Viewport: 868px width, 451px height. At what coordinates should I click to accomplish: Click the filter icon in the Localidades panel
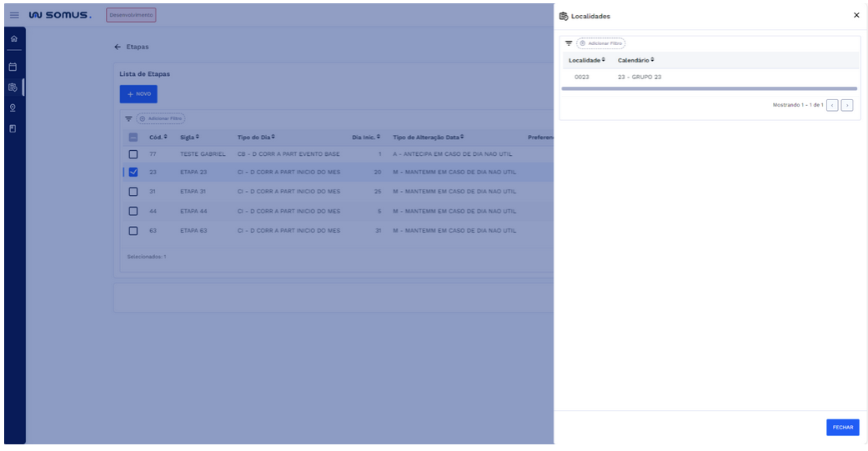569,43
